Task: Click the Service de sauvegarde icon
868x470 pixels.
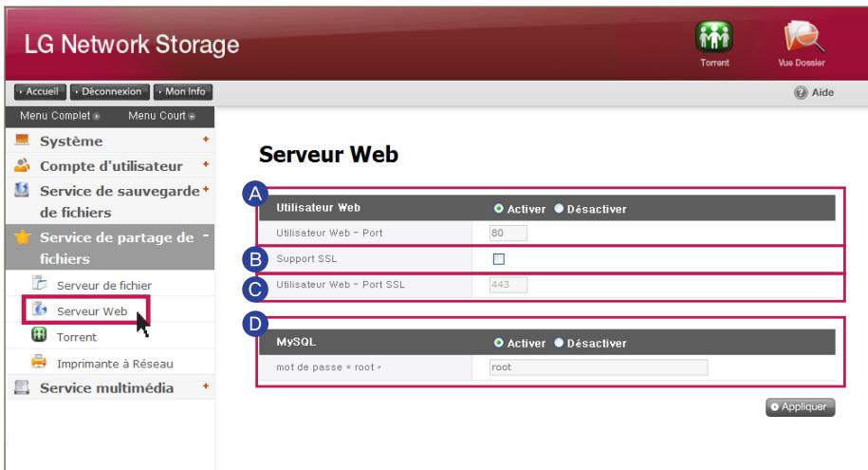Action: [x=22, y=190]
